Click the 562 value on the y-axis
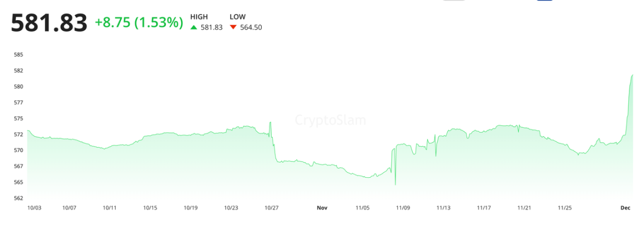Image resolution: width=644 pixels, height=228 pixels. pyautogui.click(x=18, y=198)
